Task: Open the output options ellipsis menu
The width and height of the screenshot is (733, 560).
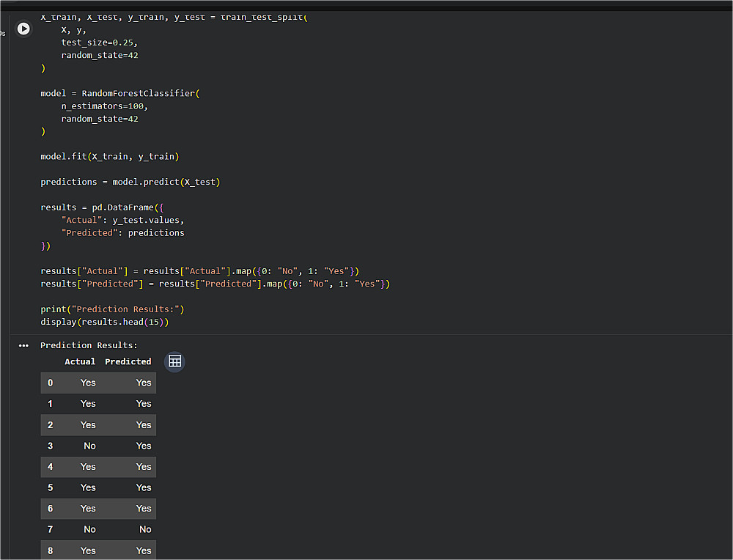Action: pos(23,345)
